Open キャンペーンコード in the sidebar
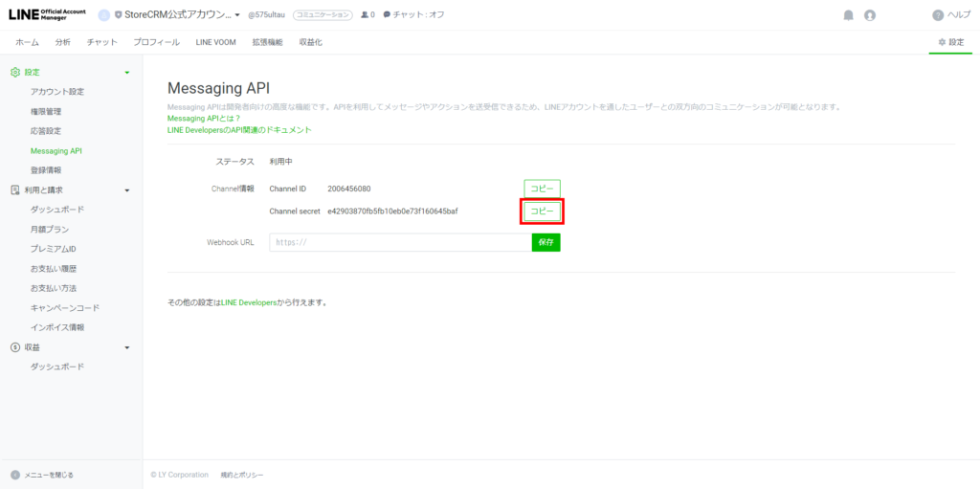 64,308
